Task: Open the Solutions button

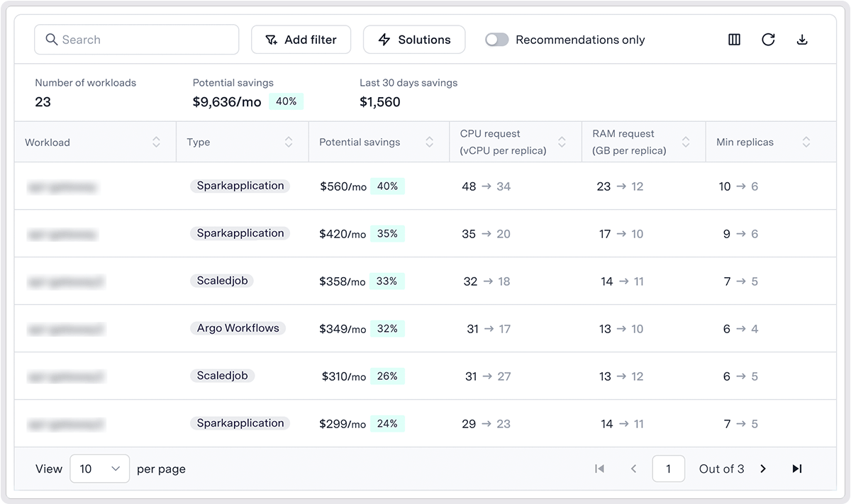Action: [x=414, y=40]
